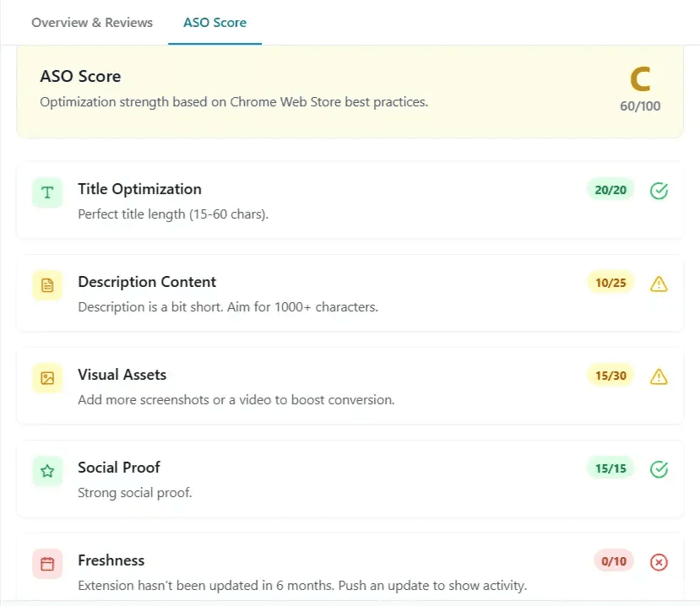Select the Title Optimization letter icon
This screenshot has height=606, width=700.
coord(46,192)
